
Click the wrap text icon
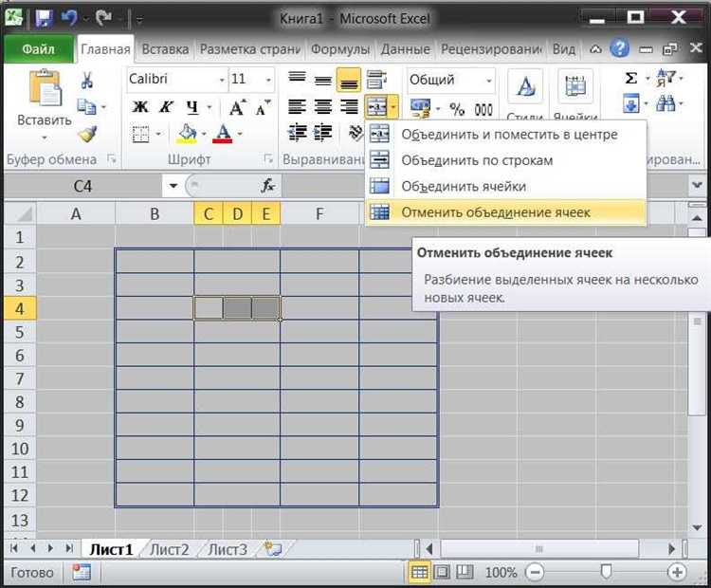tap(376, 80)
